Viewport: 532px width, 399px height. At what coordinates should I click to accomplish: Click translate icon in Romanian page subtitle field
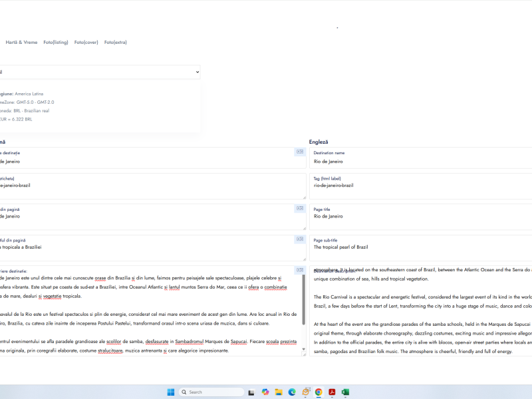(300, 239)
